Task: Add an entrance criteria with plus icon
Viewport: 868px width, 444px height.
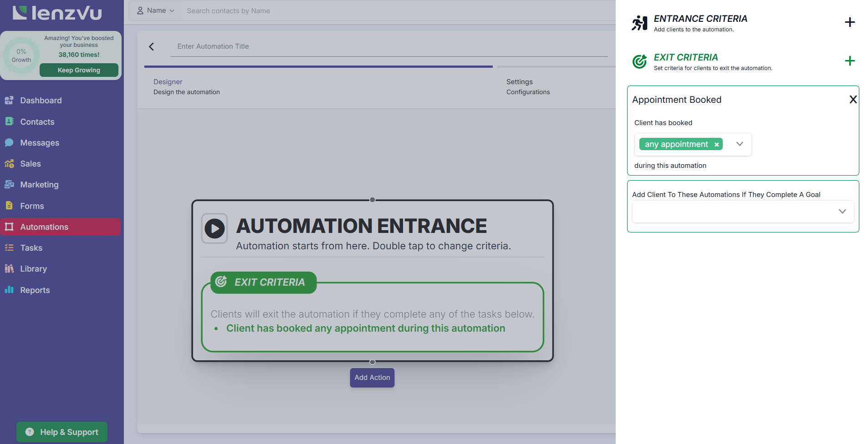Action: (850, 22)
